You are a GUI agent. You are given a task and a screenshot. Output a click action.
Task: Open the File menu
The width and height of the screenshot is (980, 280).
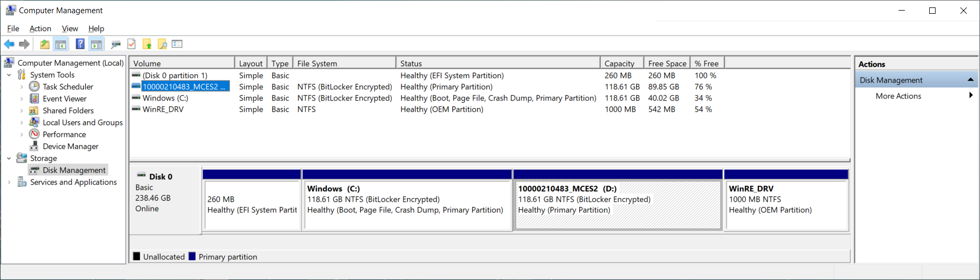(13, 29)
